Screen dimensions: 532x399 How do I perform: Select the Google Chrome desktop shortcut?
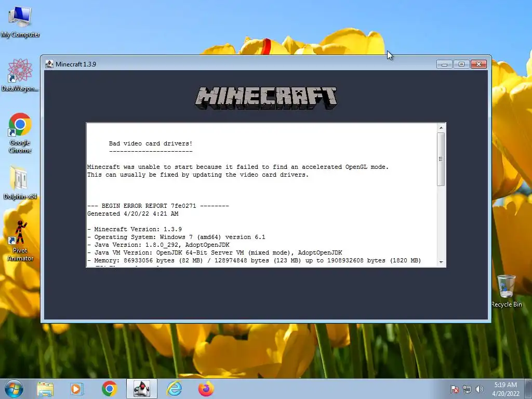(20, 132)
